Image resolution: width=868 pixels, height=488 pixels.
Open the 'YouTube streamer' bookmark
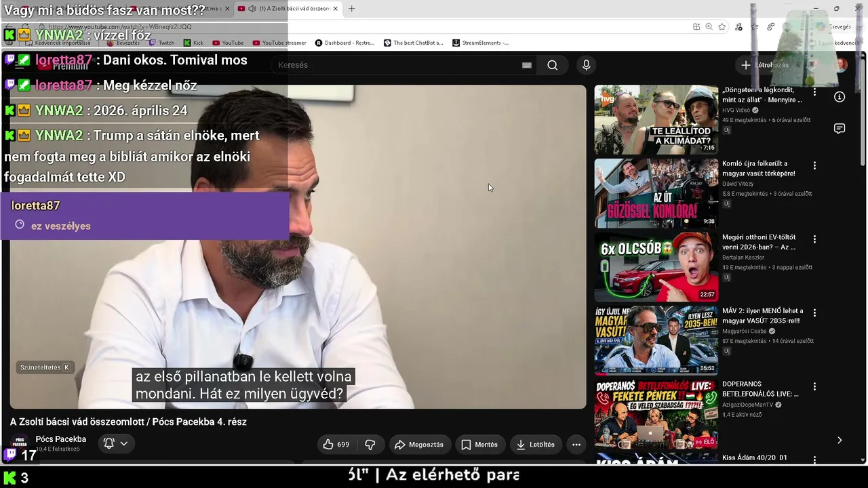279,43
